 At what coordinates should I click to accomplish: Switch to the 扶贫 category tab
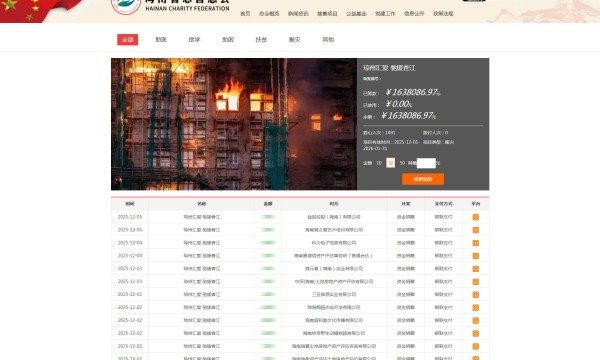tap(261, 39)
